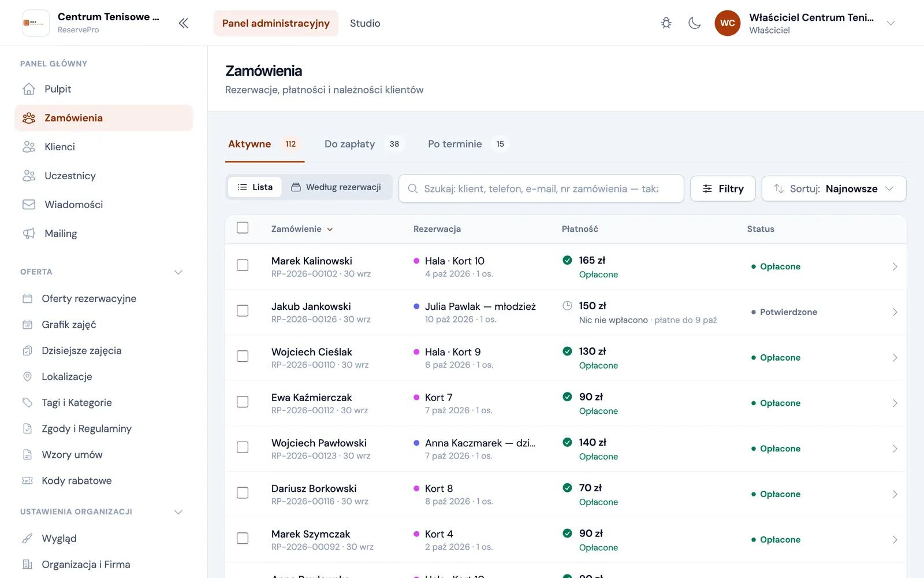The image size is (924, 578).
Task: Click the Wygląd paintbrush icon
Action: (27, 539)
